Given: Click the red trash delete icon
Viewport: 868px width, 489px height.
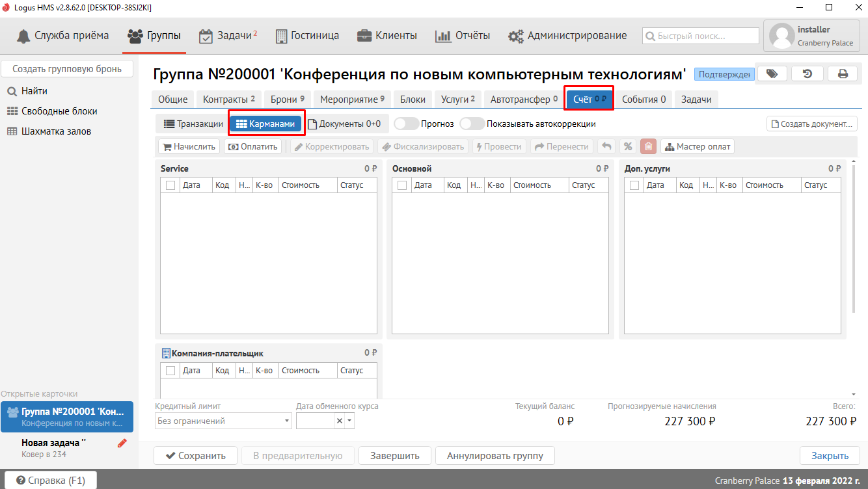Looking at the screenshot, I should click(x=648, y=146).
